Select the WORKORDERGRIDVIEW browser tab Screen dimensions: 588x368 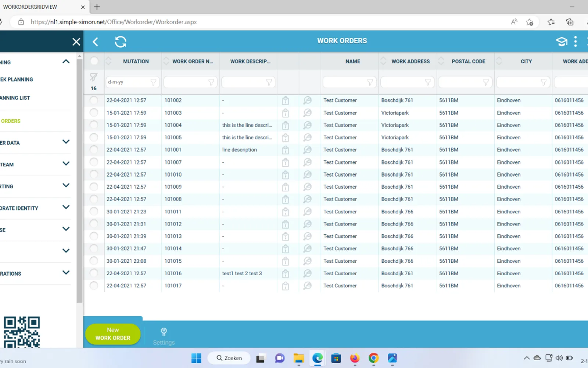[x=43, y=7]
